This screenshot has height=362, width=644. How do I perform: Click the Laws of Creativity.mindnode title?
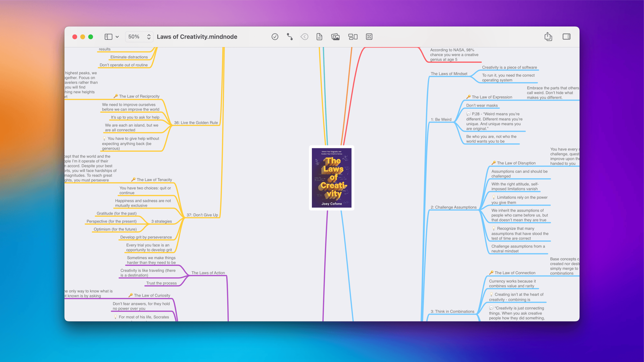[197, 37]
